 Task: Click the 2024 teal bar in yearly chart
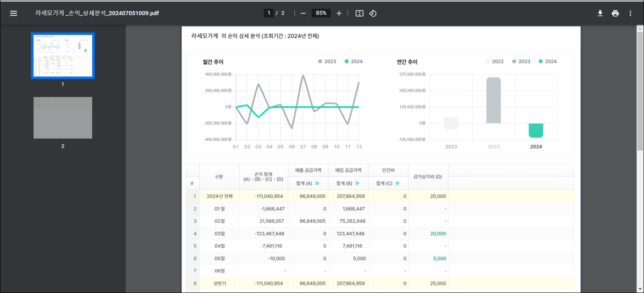535,130
